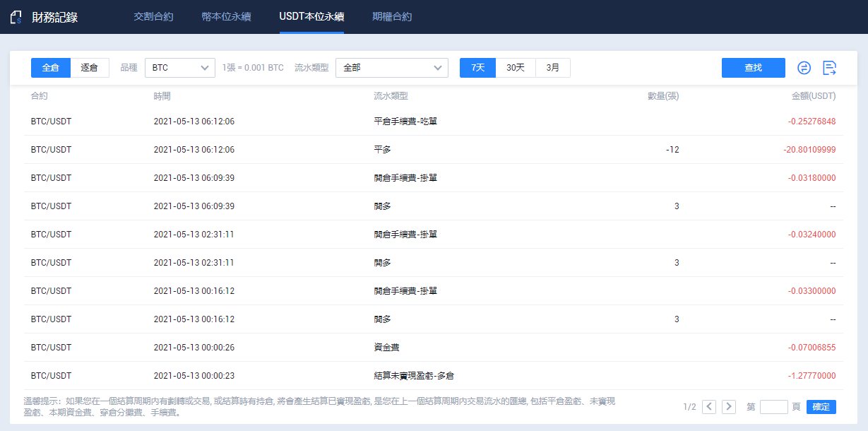Click amount -20.80109999
Screen dimensions: 868x431
(809, 150)
